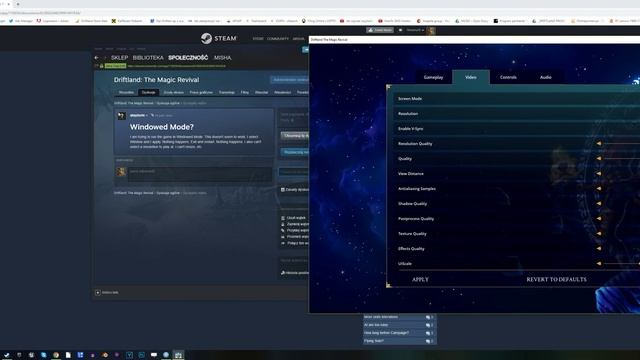The height and width of the screenshot is (360, 640).
Task: Switch to the Gameplay settings tab
Action: click(433, 77)
